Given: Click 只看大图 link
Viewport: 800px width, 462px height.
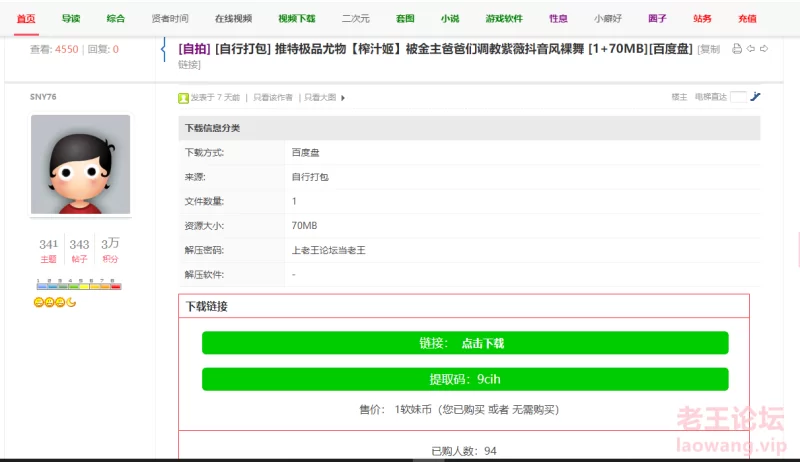Looking at the screenshot, I should [x=320, y=97].
